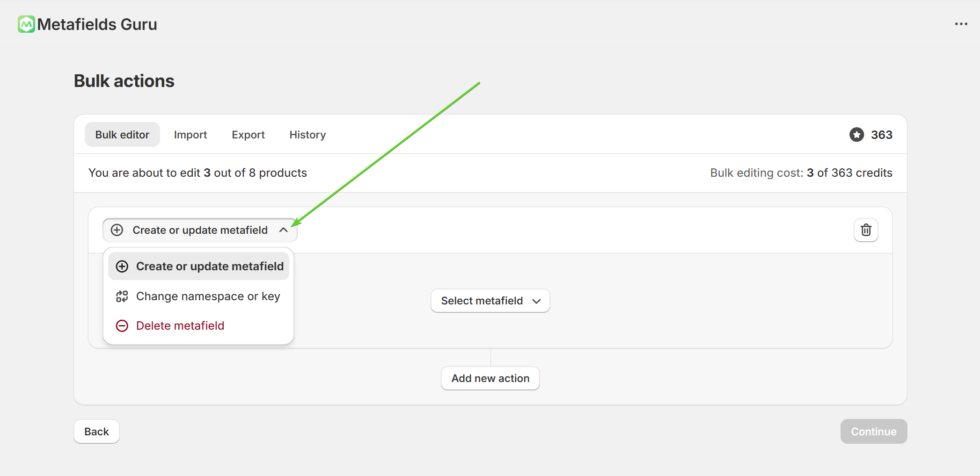The height and width of the screenshot is (476, 980).
Task: Open the Select metafield dropdown
Action: point(482,301)
